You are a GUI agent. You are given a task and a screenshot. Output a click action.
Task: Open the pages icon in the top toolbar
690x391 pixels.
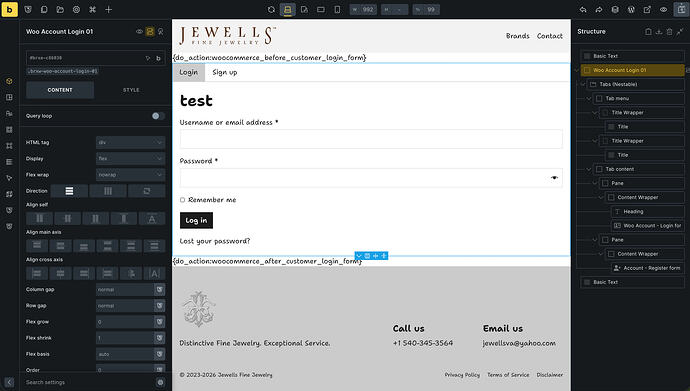[44, 9]
